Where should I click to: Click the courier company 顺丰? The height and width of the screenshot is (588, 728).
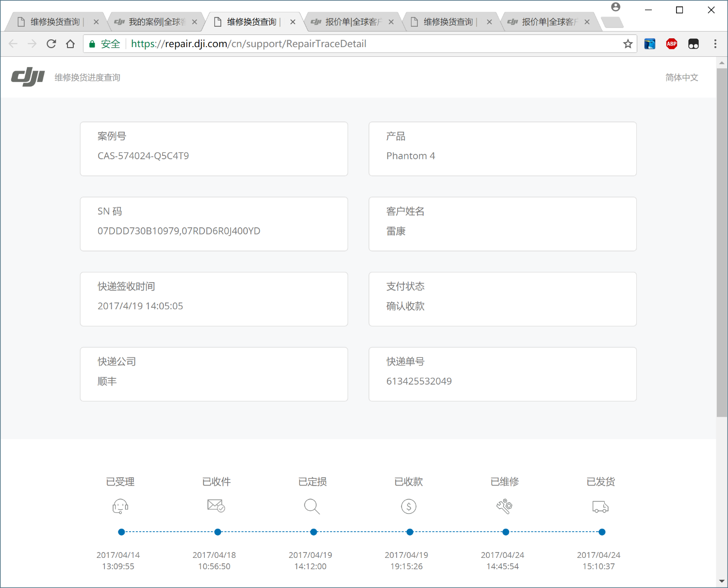click(107, 381)
